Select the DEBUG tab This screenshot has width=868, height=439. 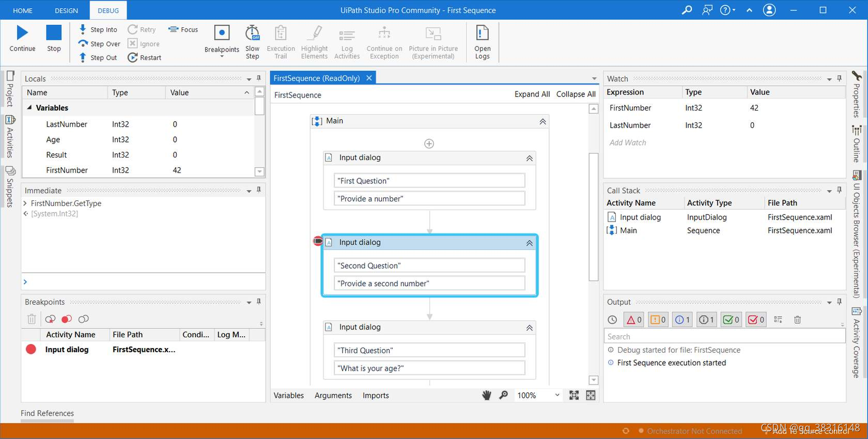pyautogui.click(x=108, y=10)
